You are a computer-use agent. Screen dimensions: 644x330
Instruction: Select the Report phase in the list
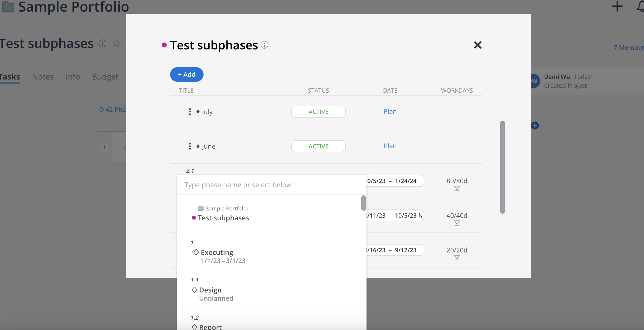[x=210, y=327]
